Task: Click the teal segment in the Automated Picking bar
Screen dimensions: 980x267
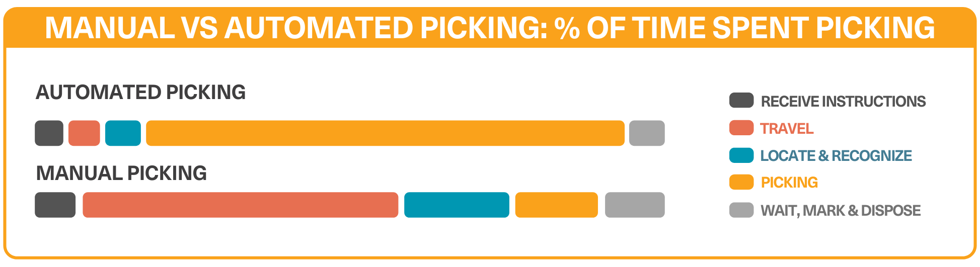Action: click(123, 133)
